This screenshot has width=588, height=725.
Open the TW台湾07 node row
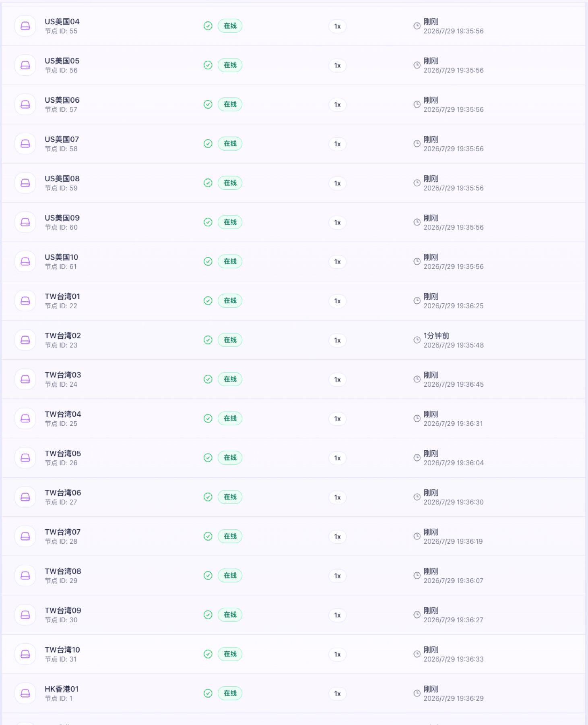pyautogui.click(x=293, y=536)
